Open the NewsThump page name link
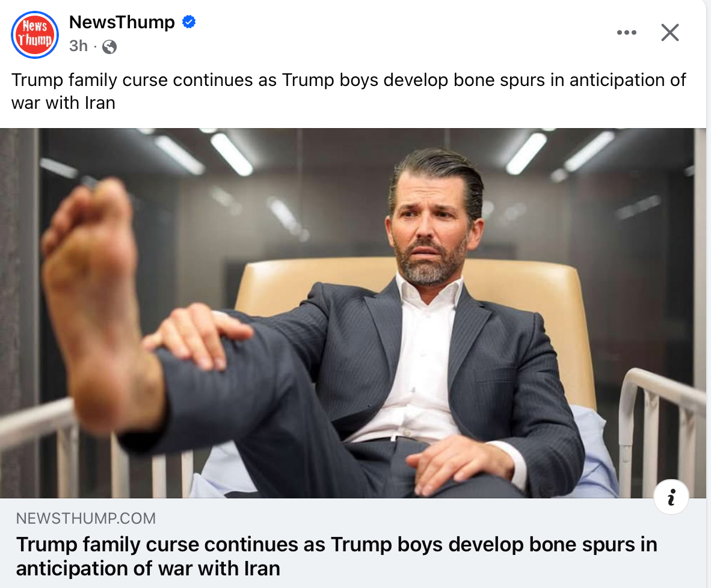Viewport: 711px width, 588px height. pos(122,23)
